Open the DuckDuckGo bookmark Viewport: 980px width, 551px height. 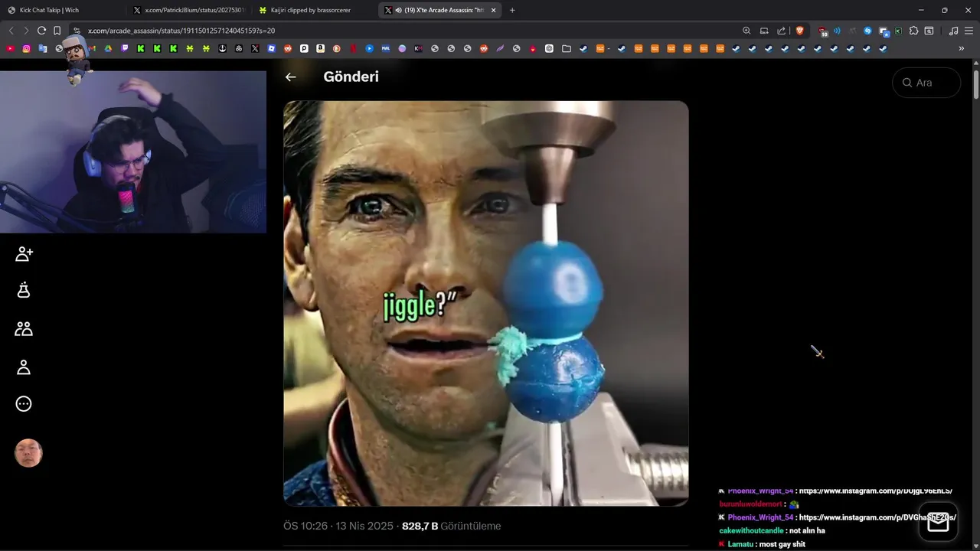click(x=336, y=48)
